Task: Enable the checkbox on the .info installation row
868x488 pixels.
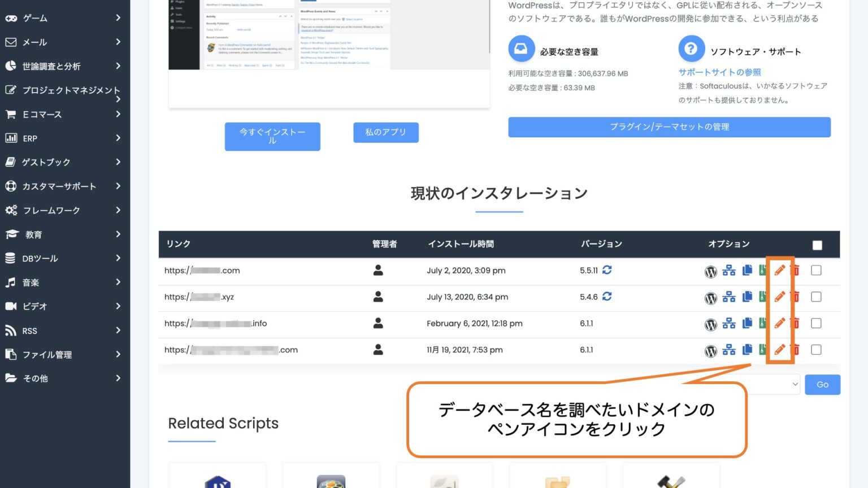Action: click(816, 323)
